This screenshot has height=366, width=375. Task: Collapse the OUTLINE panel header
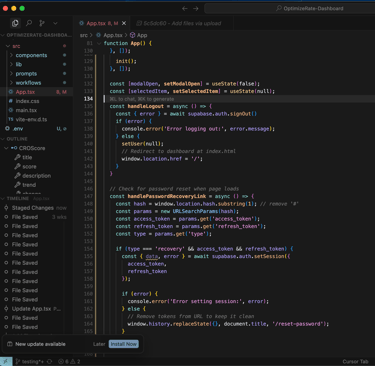(x=36, y=139)
